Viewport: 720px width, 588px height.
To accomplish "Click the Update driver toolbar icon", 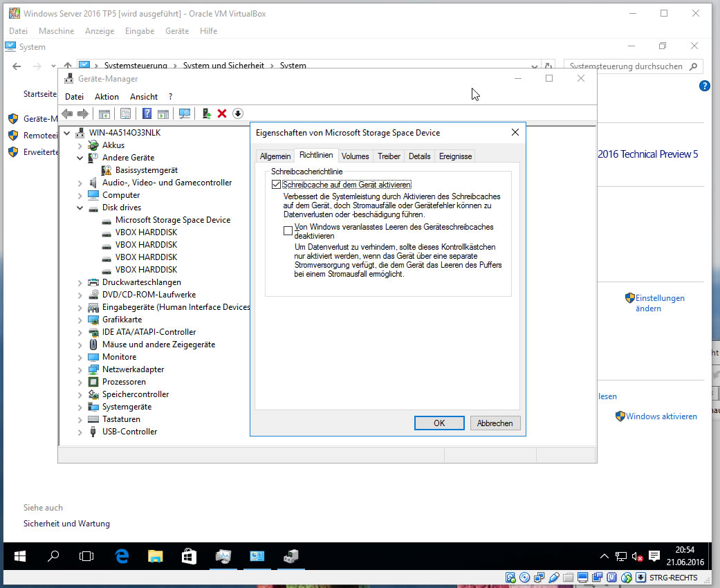I will pos(206,113).
